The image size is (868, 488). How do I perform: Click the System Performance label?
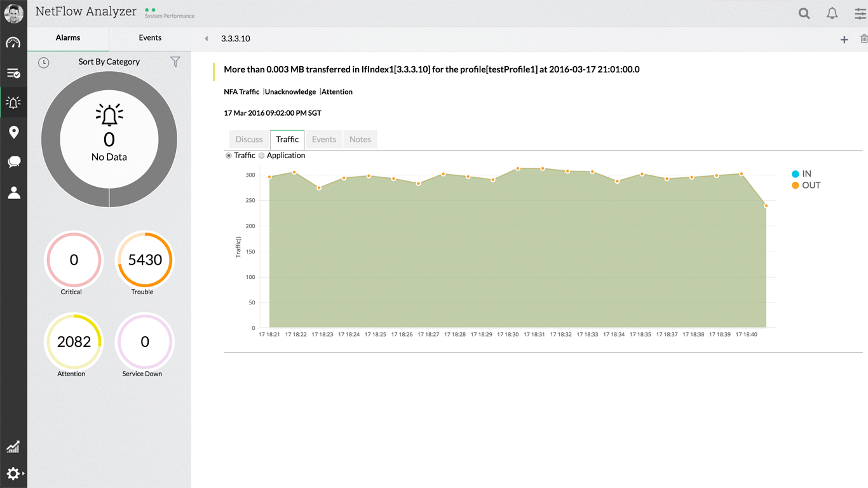pyautogui.click(x=170, y=16)
